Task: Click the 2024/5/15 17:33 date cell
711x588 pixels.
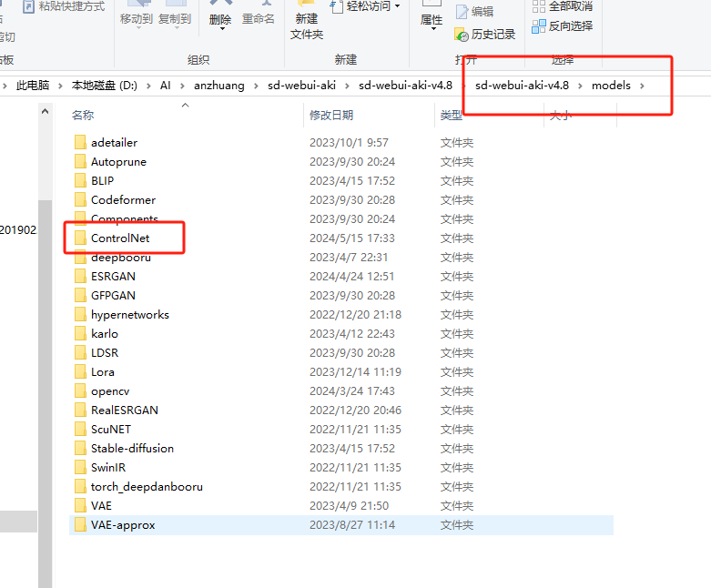Action: point(352,238)
